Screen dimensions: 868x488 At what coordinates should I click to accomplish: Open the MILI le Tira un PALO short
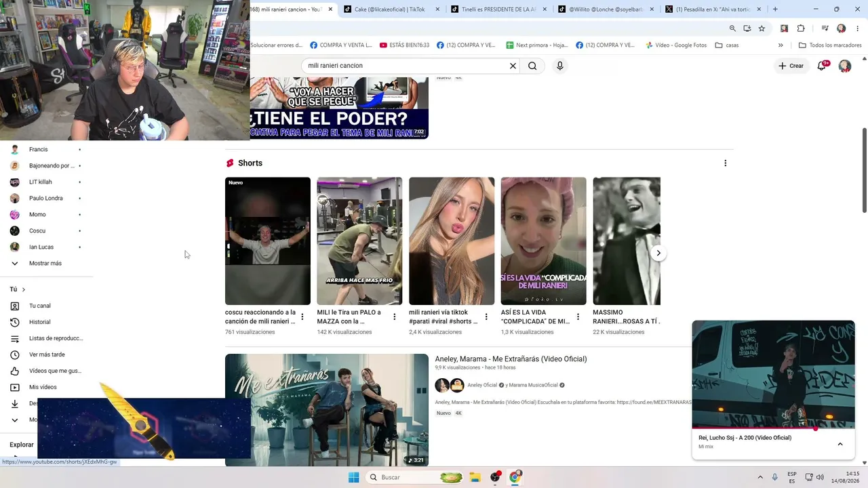click(x=359, y=241)
